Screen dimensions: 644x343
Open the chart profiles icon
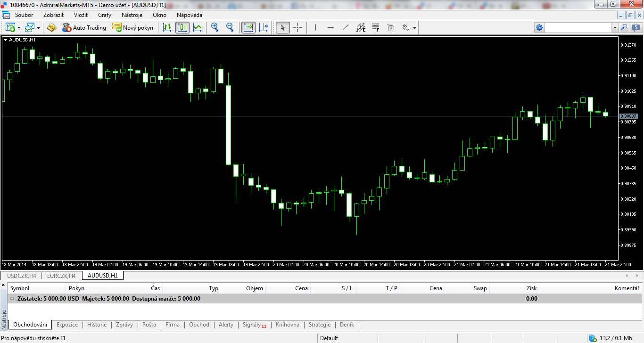click(30, 27)
